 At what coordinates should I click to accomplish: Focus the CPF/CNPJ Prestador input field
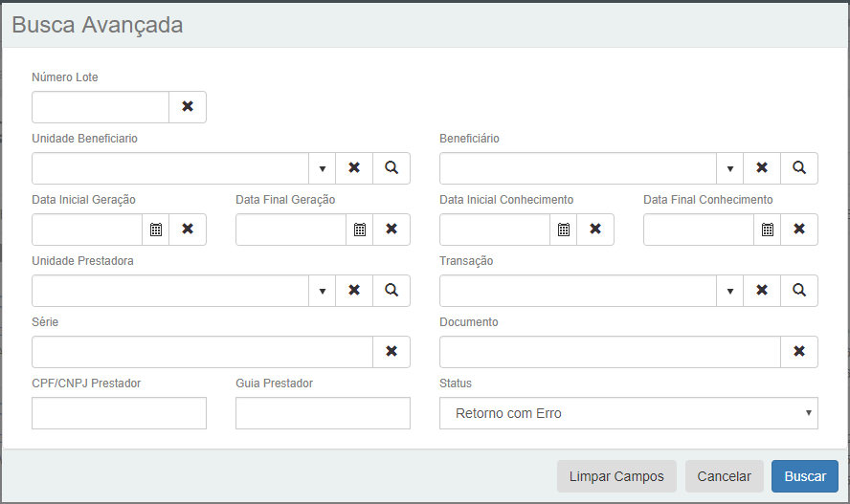119,413
